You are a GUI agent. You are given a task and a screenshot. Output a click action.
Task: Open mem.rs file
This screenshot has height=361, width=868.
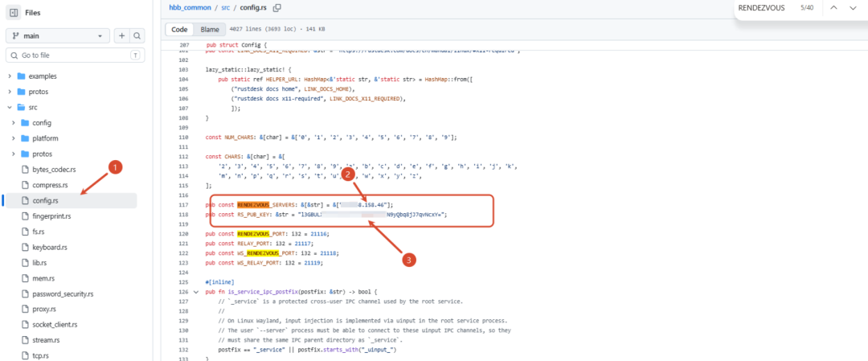43,278
